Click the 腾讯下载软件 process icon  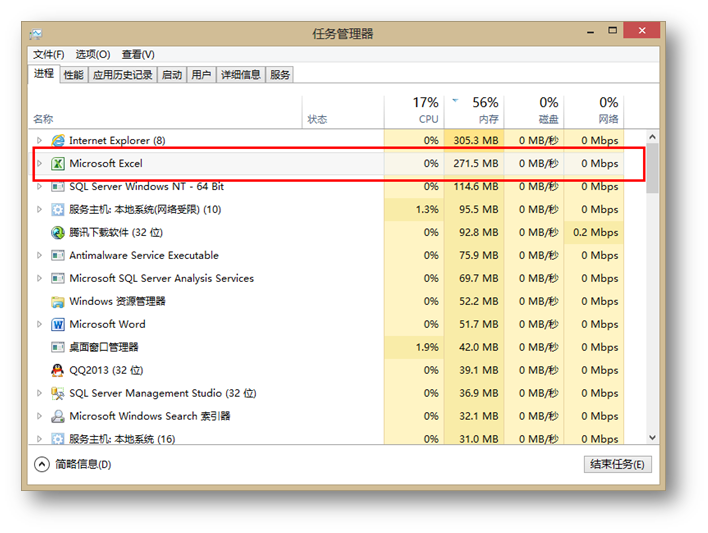(x=58, y=233)
